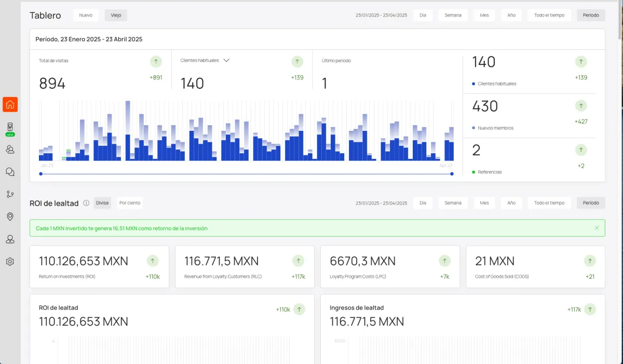Click the branch workflow icon in sidebar

point(10,194)
